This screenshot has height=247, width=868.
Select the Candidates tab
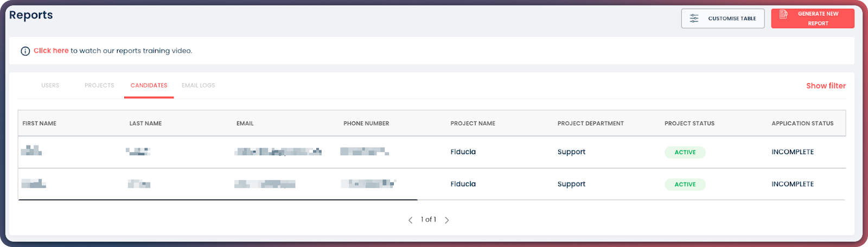coord(149,85)
